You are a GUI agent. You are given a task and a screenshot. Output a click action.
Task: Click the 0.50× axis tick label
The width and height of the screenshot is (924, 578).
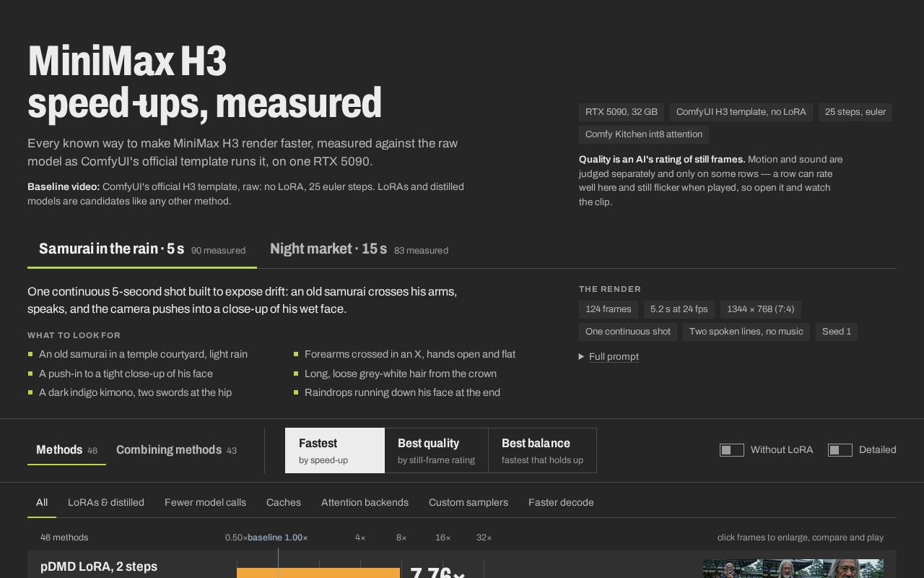point(236,538)
